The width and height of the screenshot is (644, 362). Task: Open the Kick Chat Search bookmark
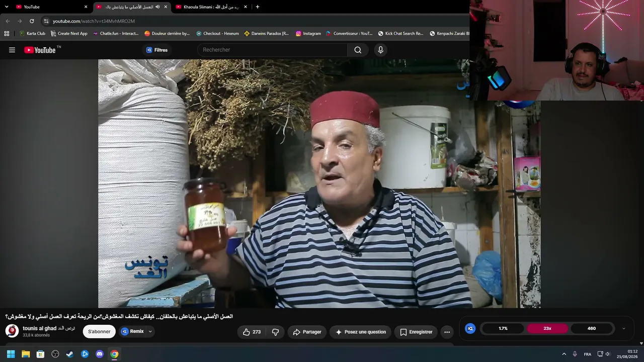[x=401, y=34]
